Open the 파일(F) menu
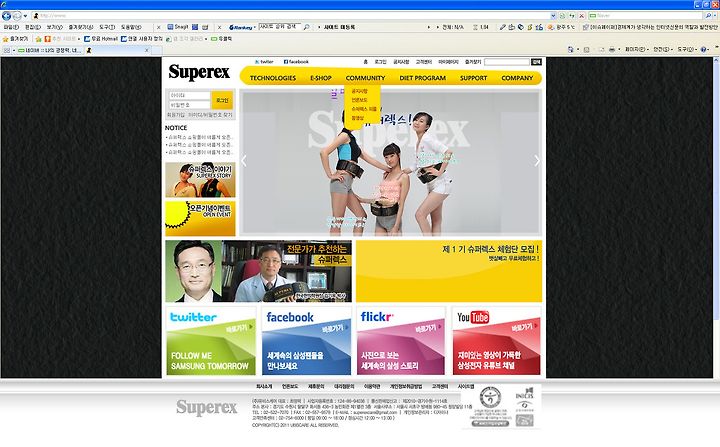 11,27
